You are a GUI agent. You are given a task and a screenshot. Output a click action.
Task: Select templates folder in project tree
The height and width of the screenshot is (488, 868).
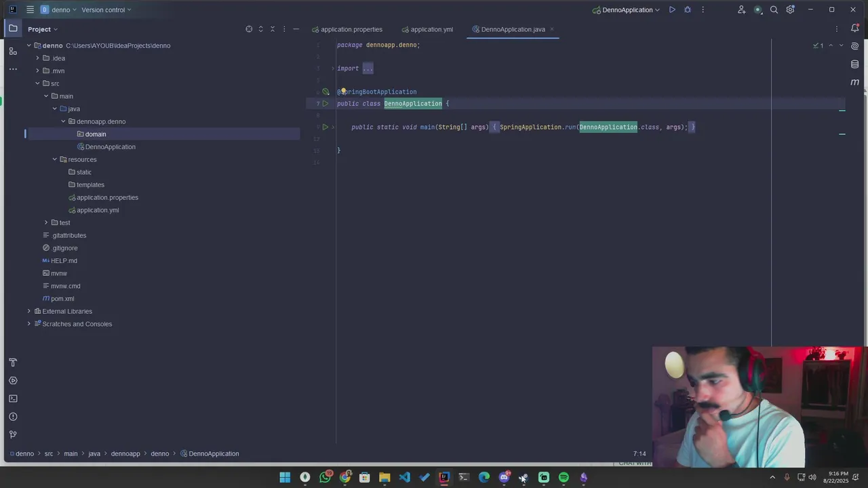(90, 184)
